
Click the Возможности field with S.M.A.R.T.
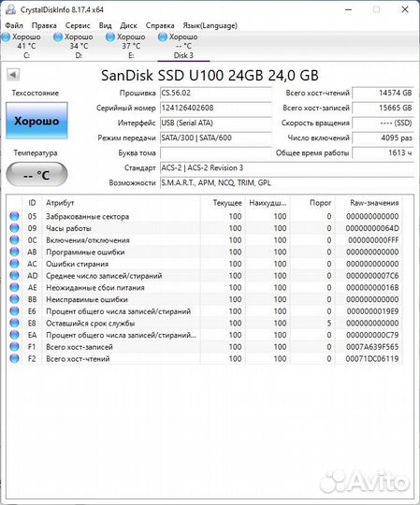tap(286, 182)
